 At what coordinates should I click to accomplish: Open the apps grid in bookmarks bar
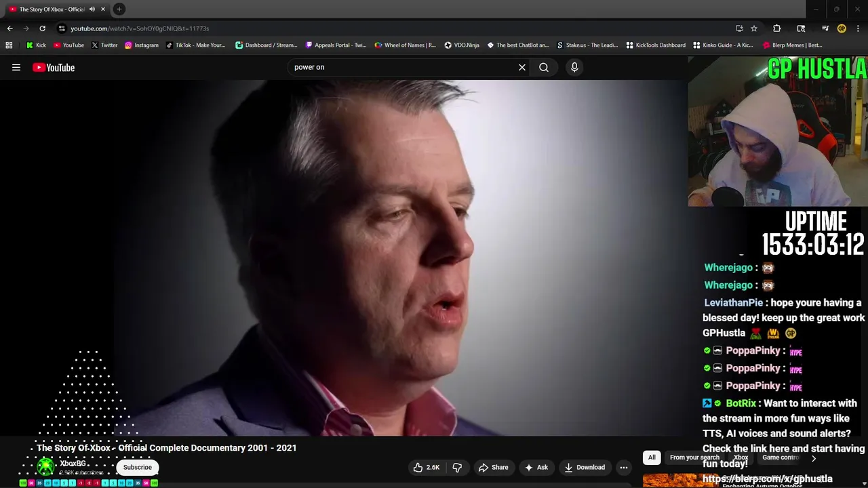(9, 45)
